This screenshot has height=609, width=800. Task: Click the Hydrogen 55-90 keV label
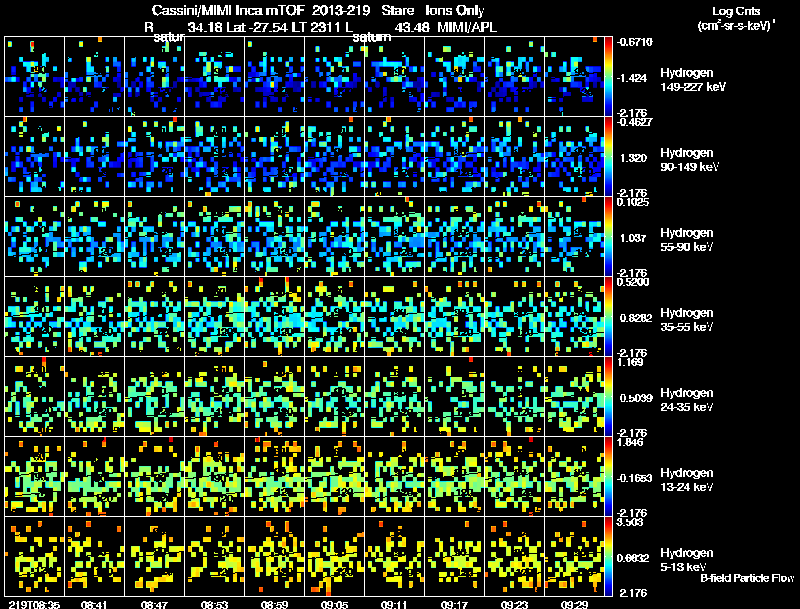tap(687, 240)
